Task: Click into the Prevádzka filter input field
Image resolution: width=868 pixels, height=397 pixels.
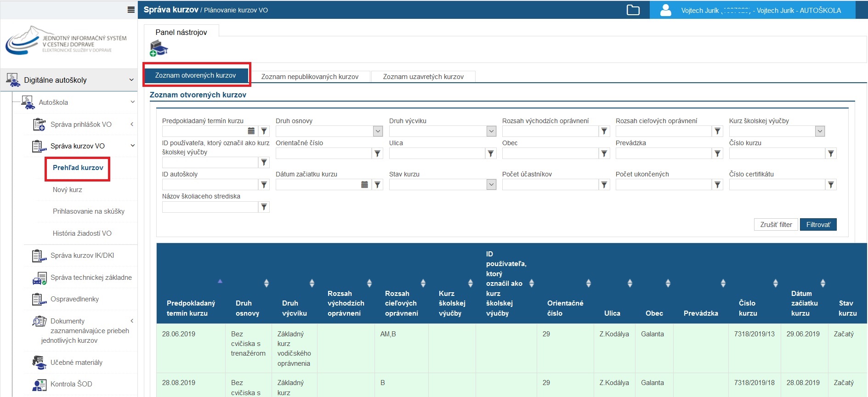Action: (663, 153)
